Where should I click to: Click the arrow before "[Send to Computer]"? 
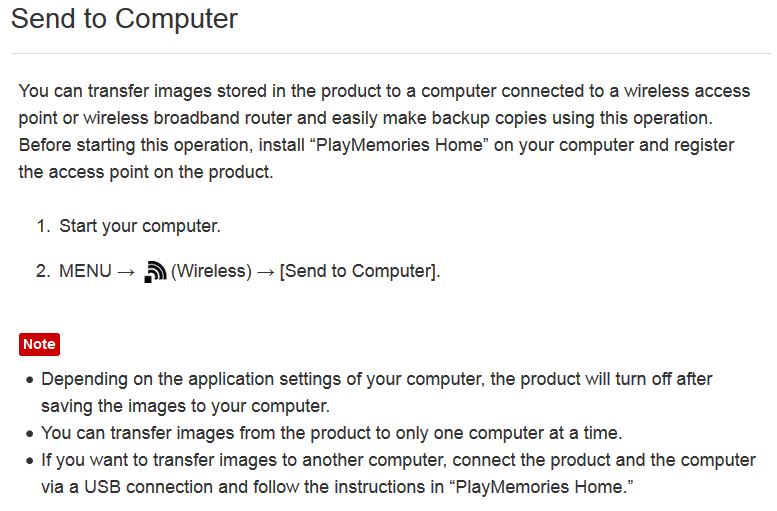[266, 272]
